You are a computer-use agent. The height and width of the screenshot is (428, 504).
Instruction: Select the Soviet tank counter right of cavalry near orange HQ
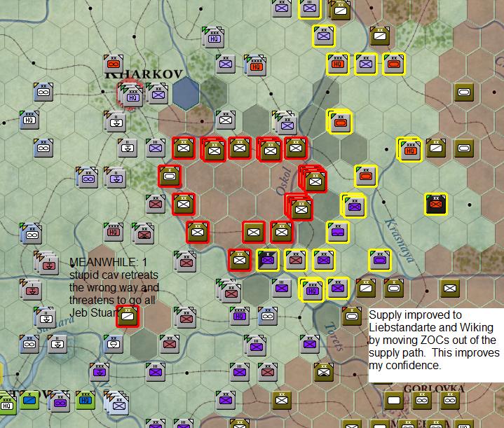[x=464, y=148]
